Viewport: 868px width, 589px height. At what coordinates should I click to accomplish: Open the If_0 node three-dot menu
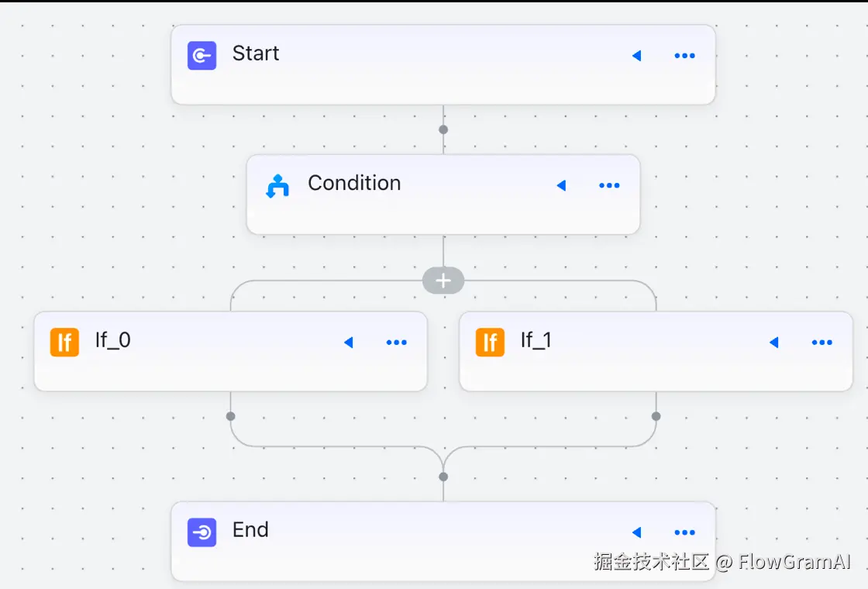click(396, 342)
